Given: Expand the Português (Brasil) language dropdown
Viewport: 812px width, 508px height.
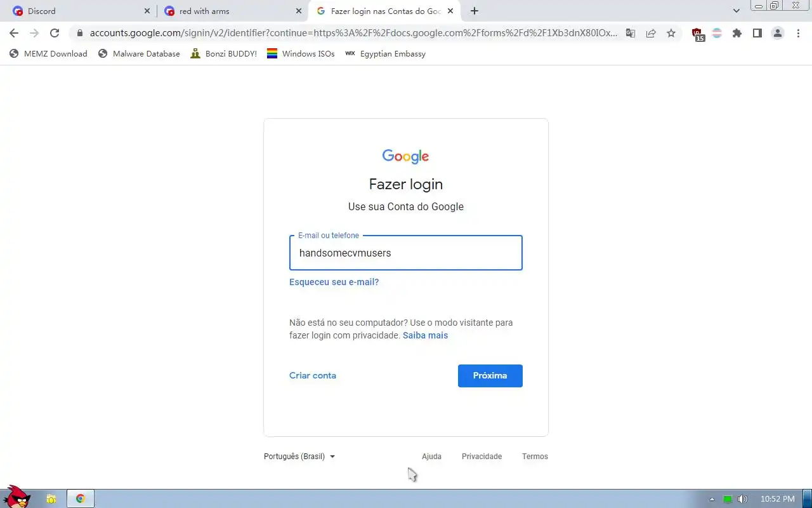Looking at the screenshot, I should click(299, 457).
